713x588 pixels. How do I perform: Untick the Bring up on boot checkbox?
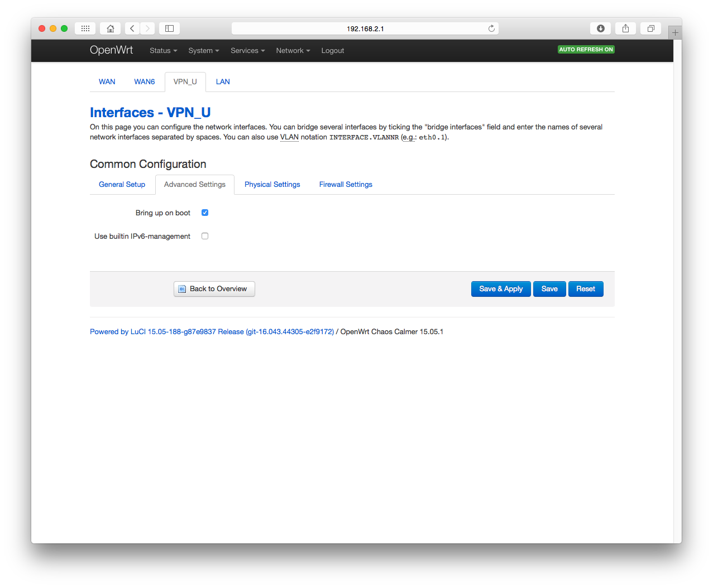(205, 213)
